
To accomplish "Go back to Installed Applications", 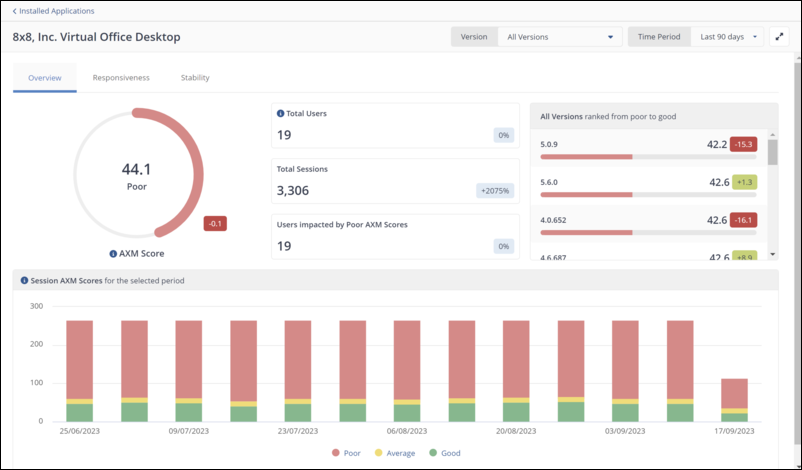I will (x=56, y=11).
